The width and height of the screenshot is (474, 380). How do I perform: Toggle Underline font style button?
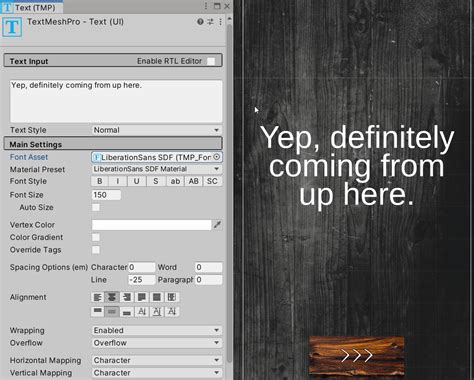pyautogui.click(x=136, y=181)
